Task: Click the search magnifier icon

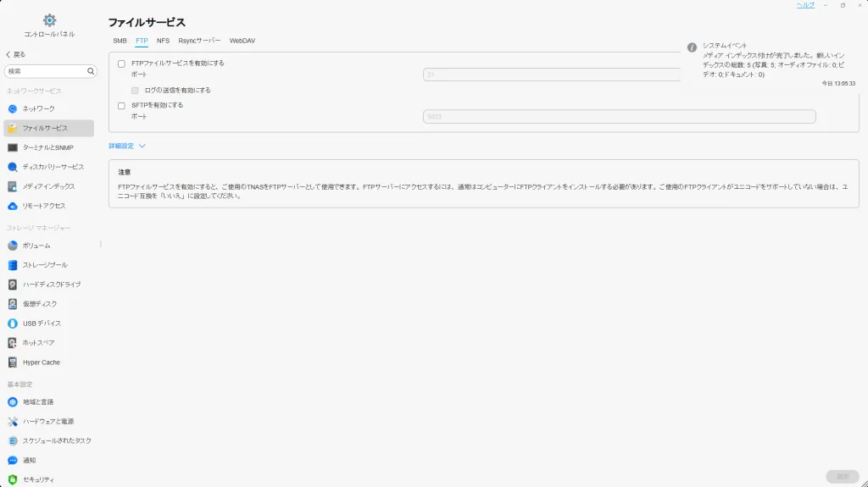Action: (x=90, y=71)
